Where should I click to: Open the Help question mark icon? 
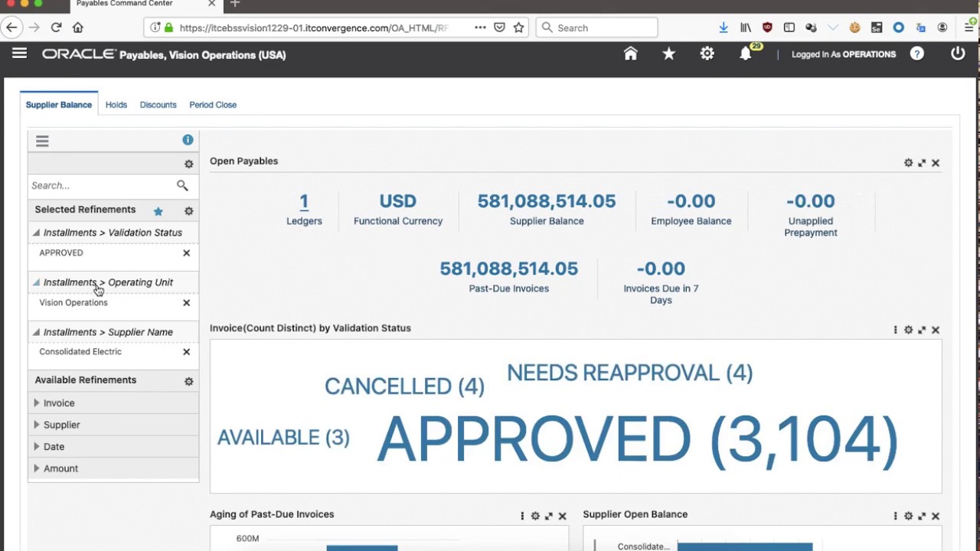click(x=916, y=54)
